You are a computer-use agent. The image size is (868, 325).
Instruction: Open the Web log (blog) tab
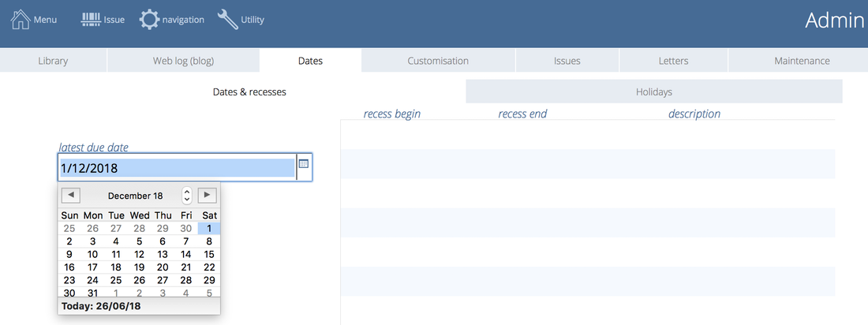coord(183,61)
